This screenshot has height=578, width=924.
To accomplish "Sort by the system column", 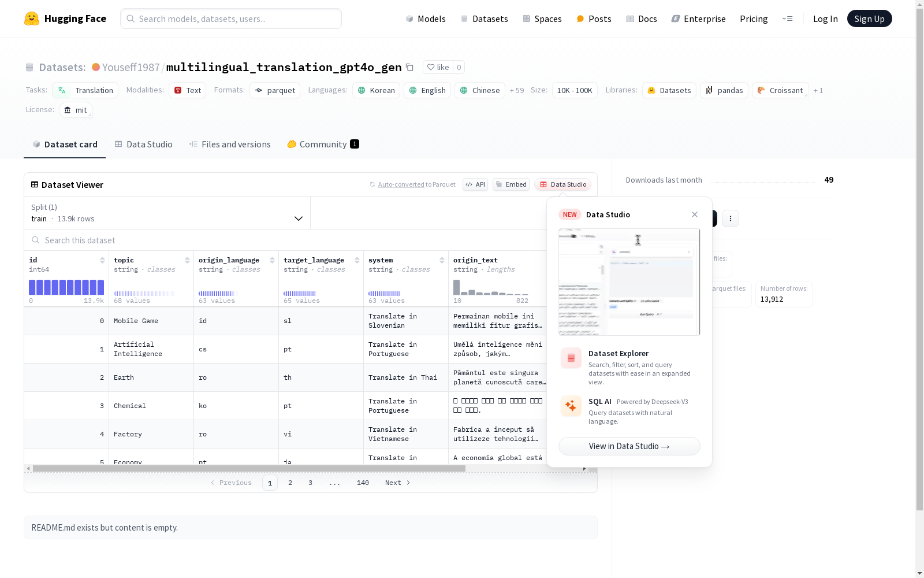I will tap(442, 260).
